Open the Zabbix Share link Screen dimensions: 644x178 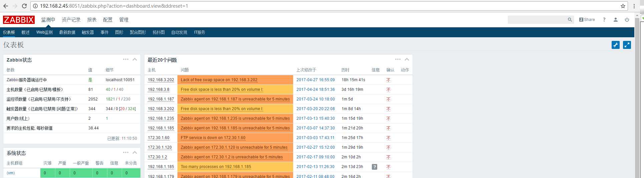click(x=587, y=20)
